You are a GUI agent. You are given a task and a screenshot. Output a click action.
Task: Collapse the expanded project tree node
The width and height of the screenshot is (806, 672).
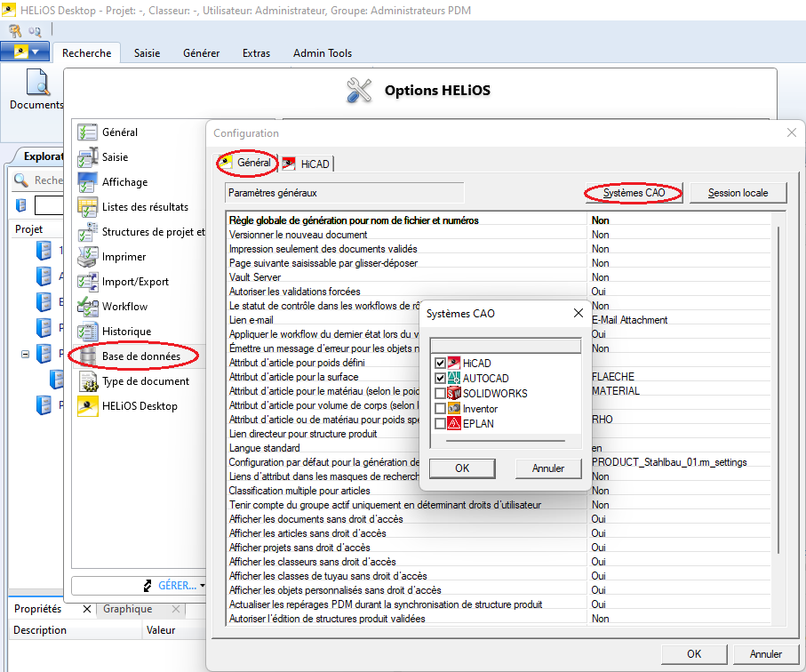point(25,354)
